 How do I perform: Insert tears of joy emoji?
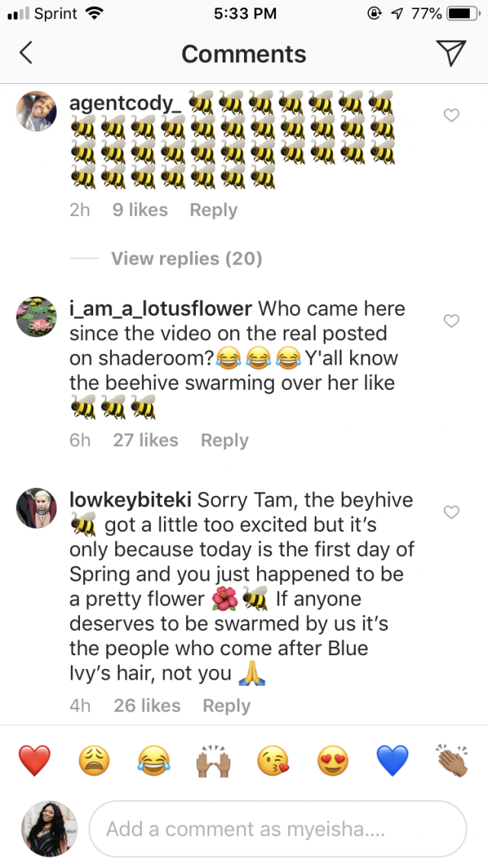coord(153,760)
